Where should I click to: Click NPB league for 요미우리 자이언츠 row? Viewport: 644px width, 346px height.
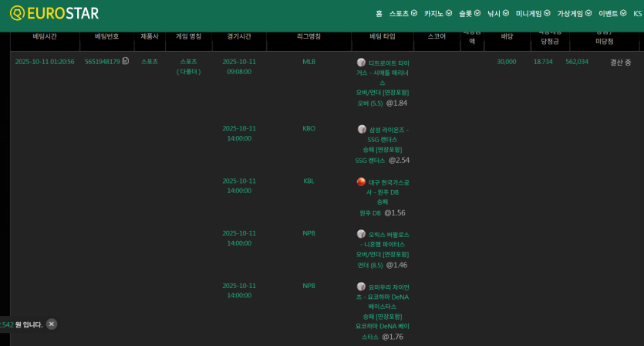(309, 286)
